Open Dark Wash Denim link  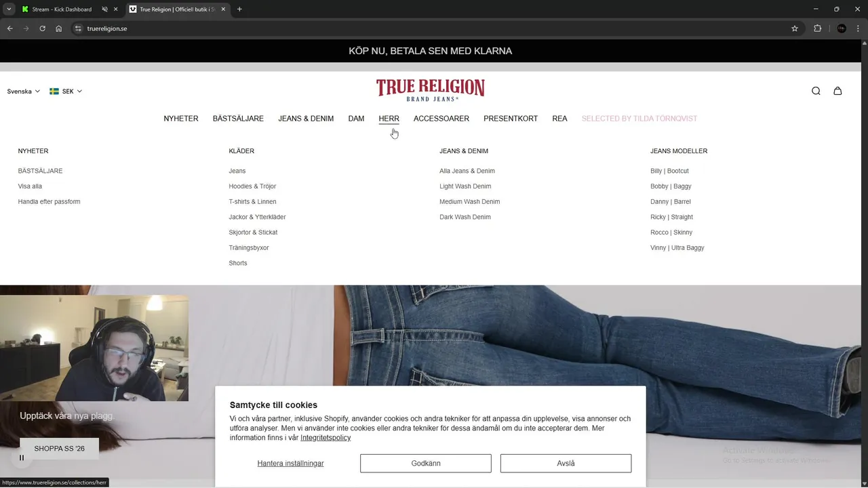(x=465, y=217)
